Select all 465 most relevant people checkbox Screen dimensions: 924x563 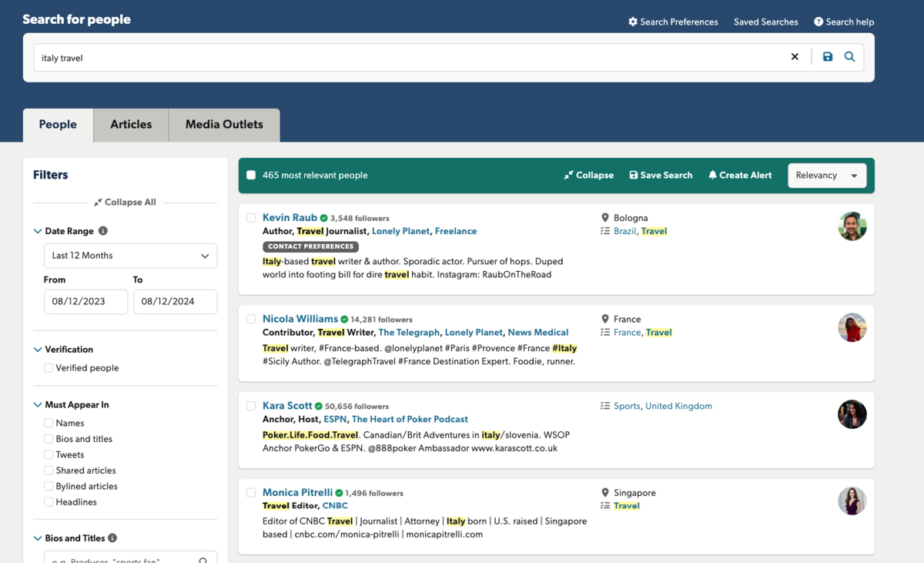pos(251,176)
